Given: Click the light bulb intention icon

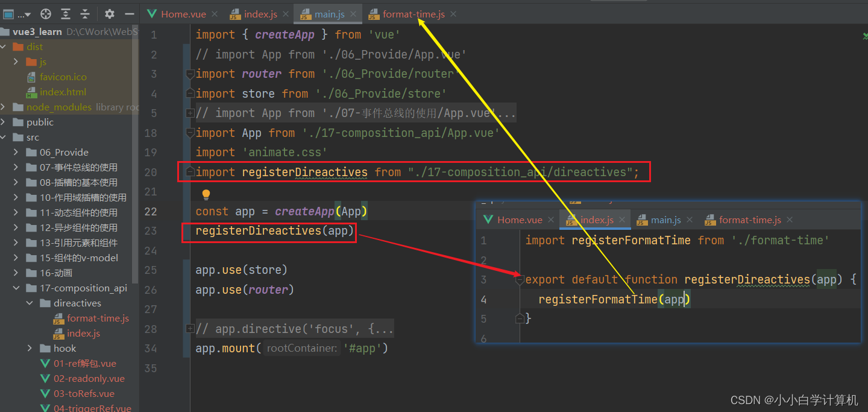Looking at the screenshot, I should pos(206,194).
